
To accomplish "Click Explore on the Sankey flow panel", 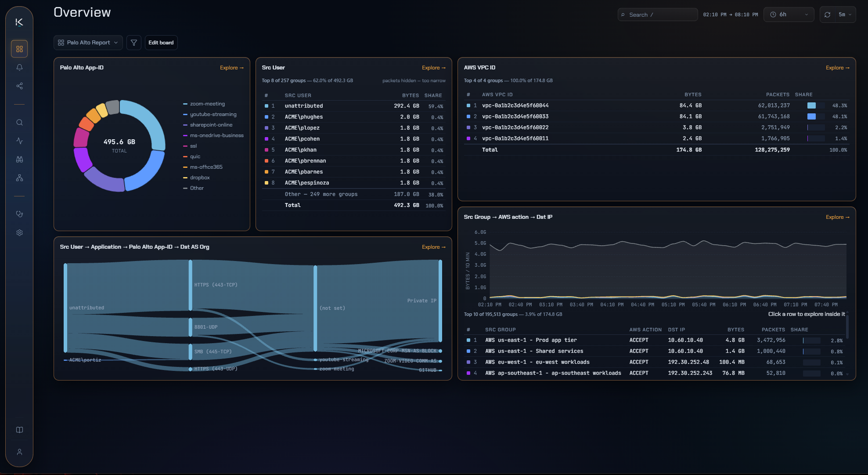I will 434,247.
